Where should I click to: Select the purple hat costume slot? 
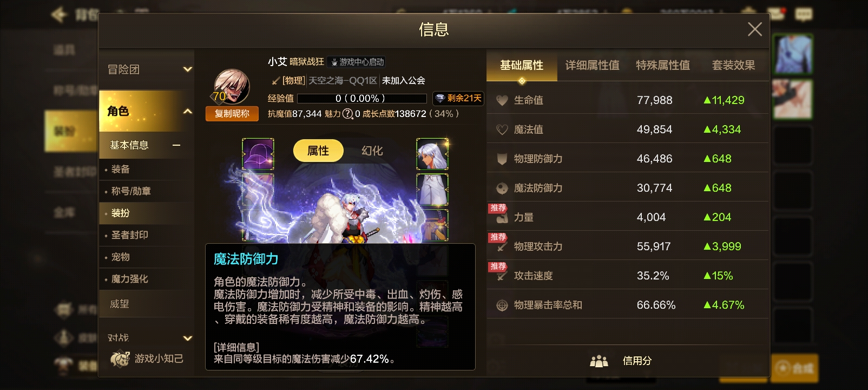point(258,154)
